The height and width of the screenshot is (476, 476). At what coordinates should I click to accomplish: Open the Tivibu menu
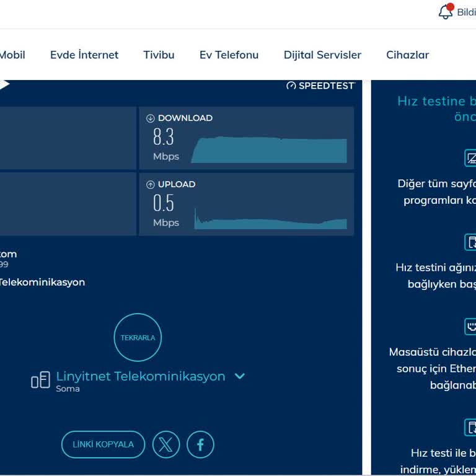(159, 55)
